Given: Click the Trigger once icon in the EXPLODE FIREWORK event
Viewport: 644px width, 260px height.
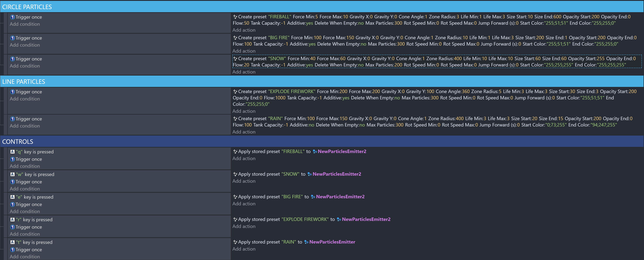Looking at the screenshot, I should click(13, 92).
